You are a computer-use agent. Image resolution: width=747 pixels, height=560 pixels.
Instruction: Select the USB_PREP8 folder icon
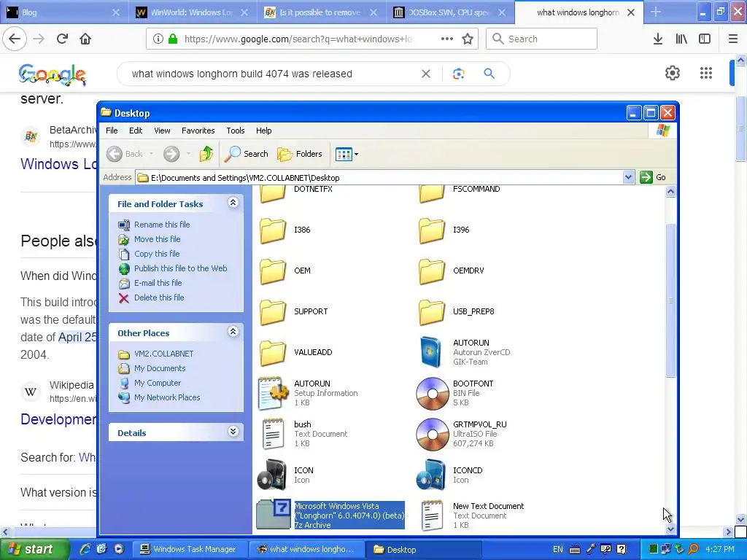pos(432,312)
